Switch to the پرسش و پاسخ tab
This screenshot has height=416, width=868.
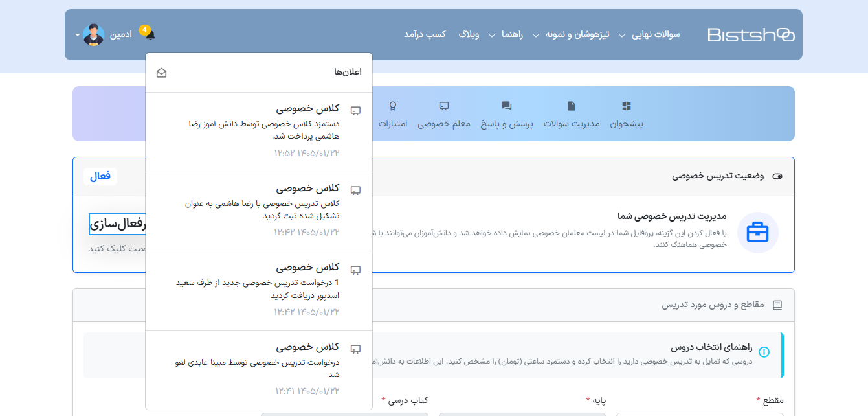(506, 115)
